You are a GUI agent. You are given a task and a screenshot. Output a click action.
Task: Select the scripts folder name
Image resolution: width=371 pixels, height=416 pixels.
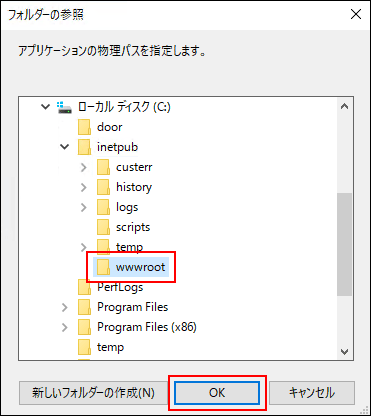click(133, 227)
